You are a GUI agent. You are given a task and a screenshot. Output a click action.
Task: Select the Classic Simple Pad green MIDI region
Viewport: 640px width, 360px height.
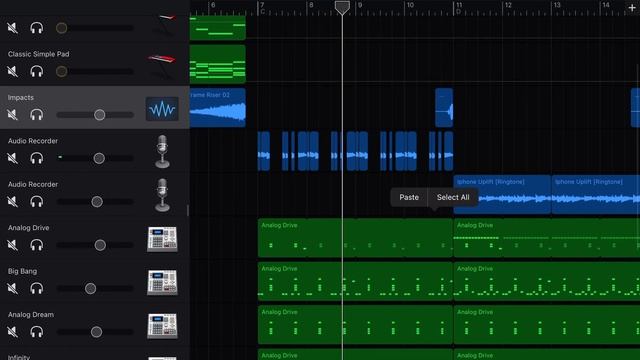(218, 64)
